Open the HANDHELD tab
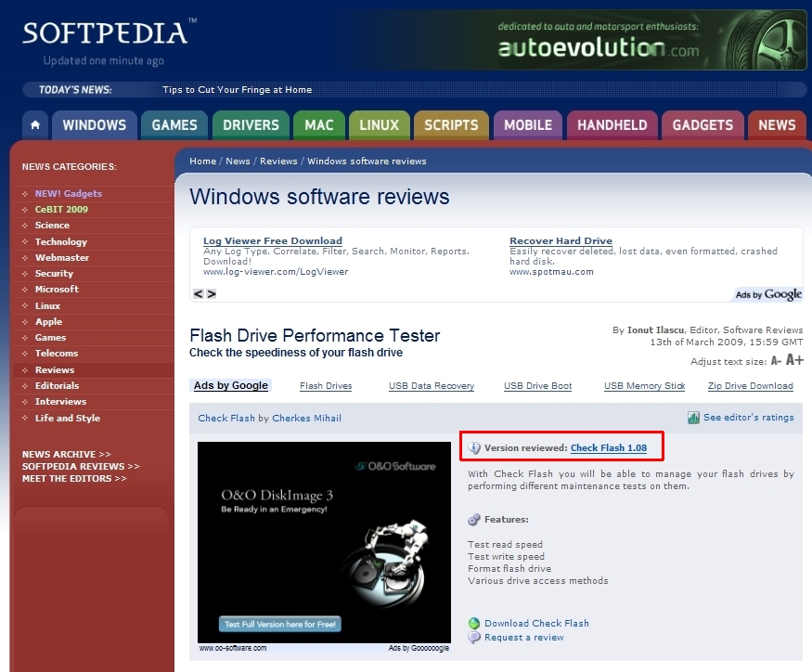This screenshot has height=672, width=812. pos(612,125)
